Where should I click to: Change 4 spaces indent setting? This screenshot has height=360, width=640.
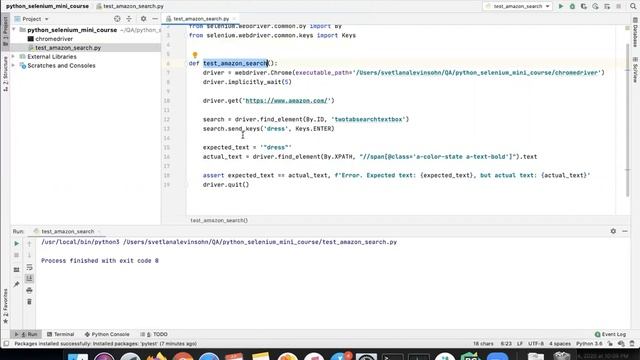click(x=560, y=344)
